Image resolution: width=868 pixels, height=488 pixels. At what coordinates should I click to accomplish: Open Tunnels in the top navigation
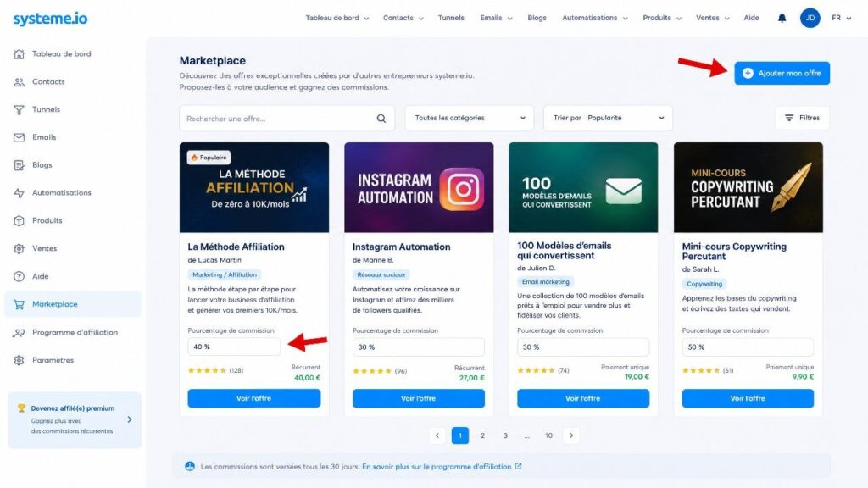tap(451, 19)
